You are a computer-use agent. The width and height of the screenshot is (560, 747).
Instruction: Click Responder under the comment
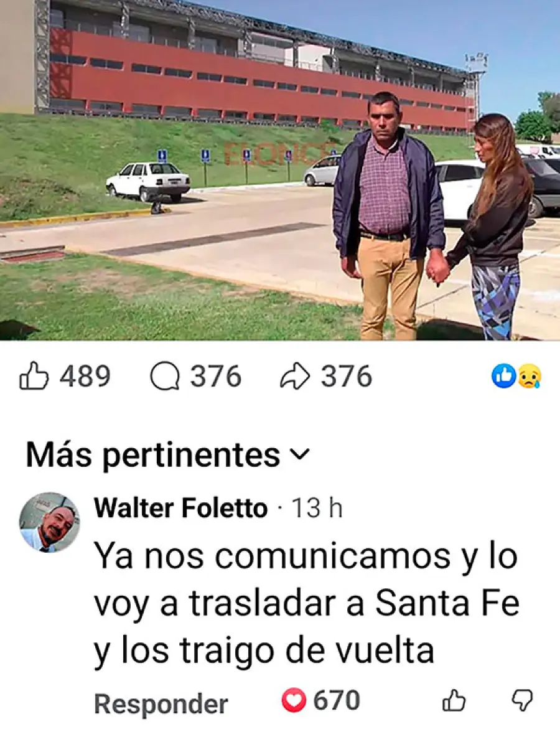pos(161,705)
